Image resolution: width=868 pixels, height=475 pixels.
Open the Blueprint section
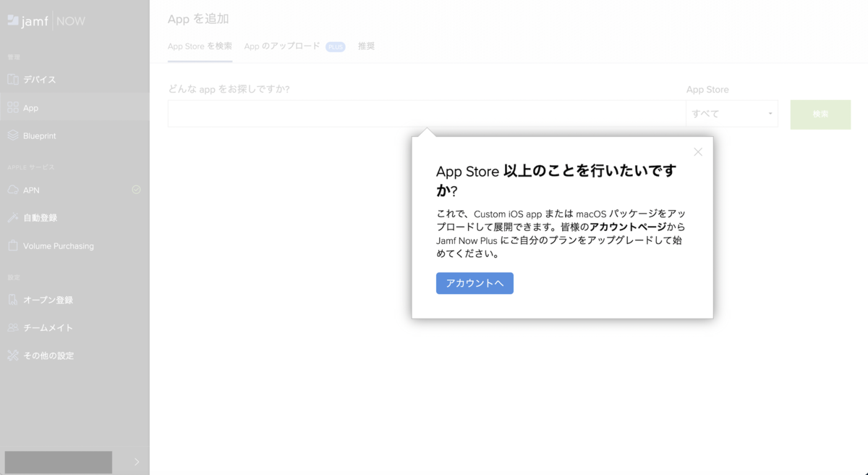point(40,135)
